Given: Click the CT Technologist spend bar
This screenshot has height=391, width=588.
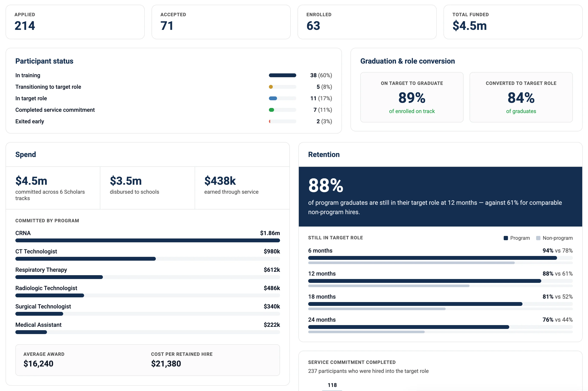Looking at the screenshot, I should point(86,259).
